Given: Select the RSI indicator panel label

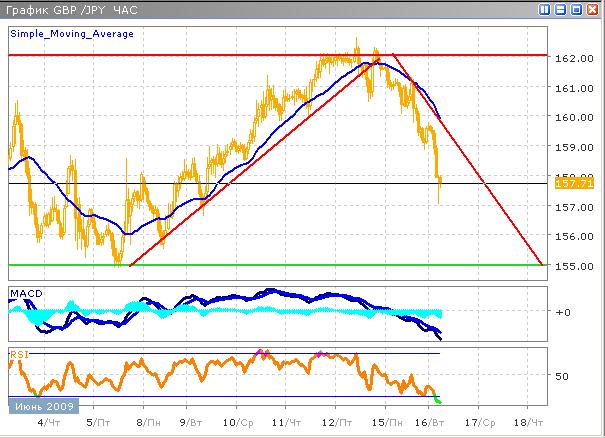Looking at the screenshot, I should click(20, 352).
